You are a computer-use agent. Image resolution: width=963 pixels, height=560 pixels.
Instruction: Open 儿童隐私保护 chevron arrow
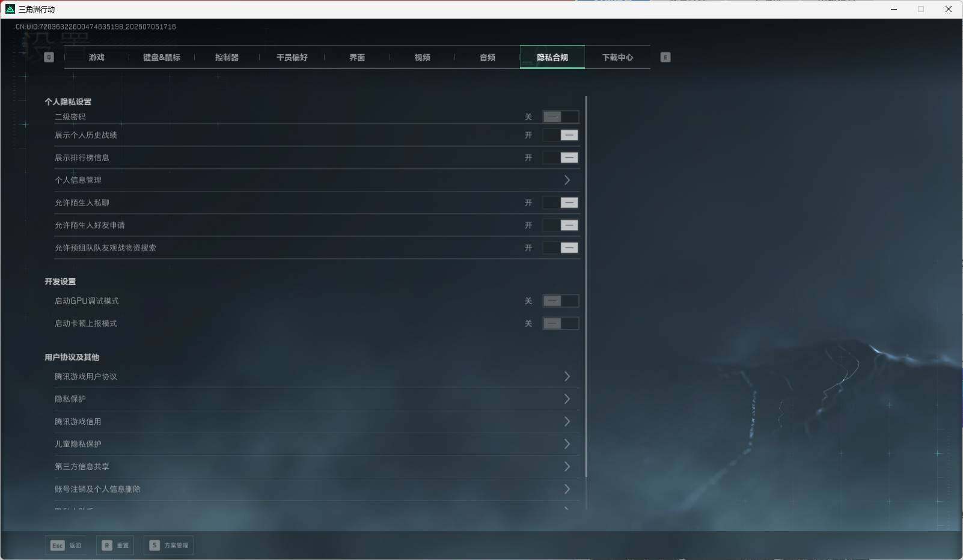(567, 444)
